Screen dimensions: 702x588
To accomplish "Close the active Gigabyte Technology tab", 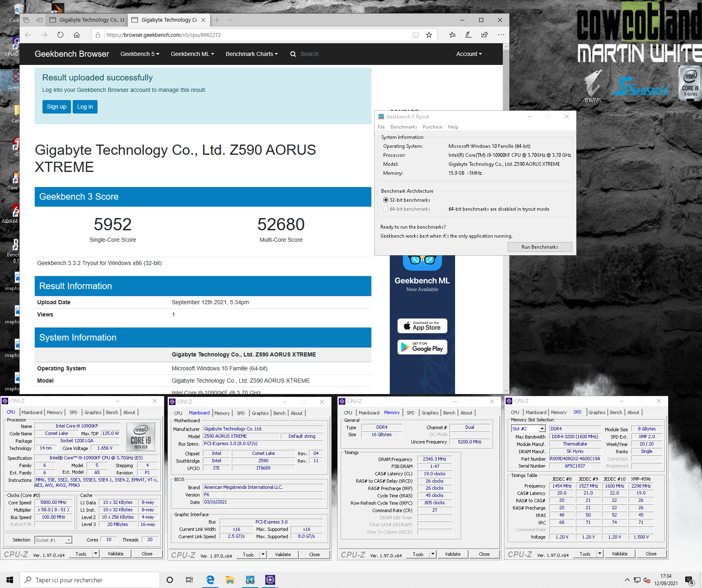I will (x=203, y=20).
